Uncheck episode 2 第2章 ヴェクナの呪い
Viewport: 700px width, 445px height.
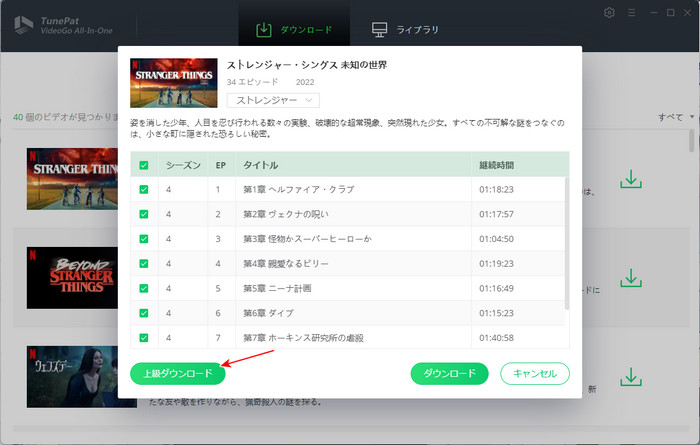point(144,214)
